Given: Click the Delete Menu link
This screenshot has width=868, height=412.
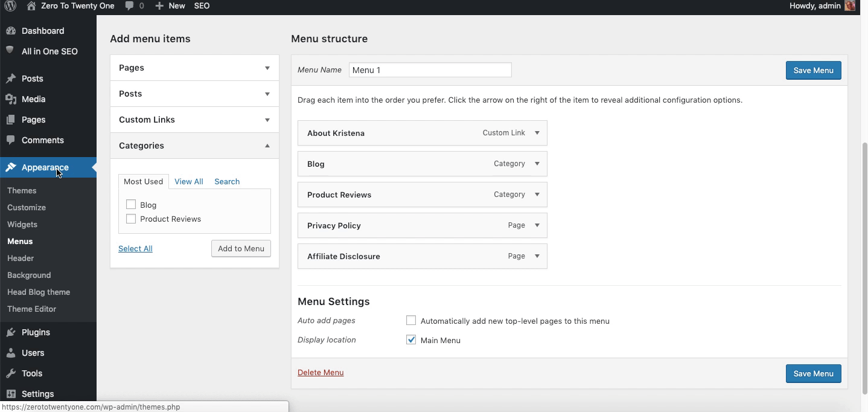Looking at the screenshot, I should click(321, 372).
